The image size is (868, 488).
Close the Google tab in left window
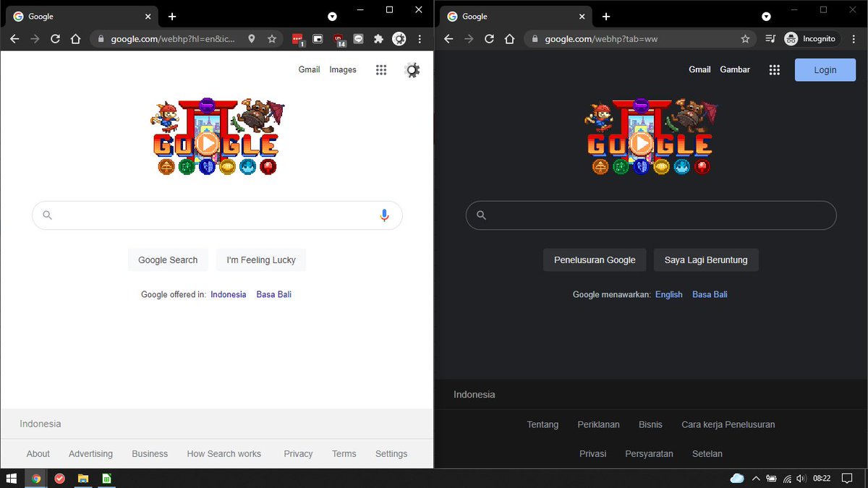(148, 17)
